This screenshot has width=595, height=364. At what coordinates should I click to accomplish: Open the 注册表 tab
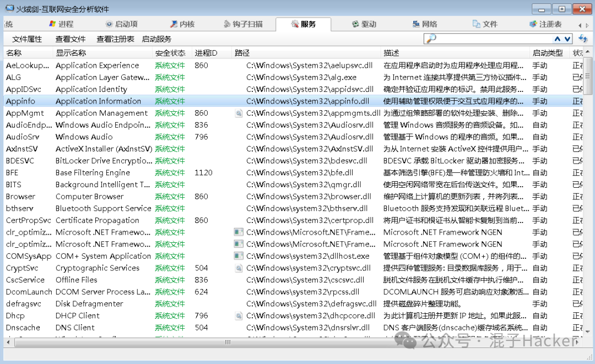pyautogui.click(x=551, y=23)
